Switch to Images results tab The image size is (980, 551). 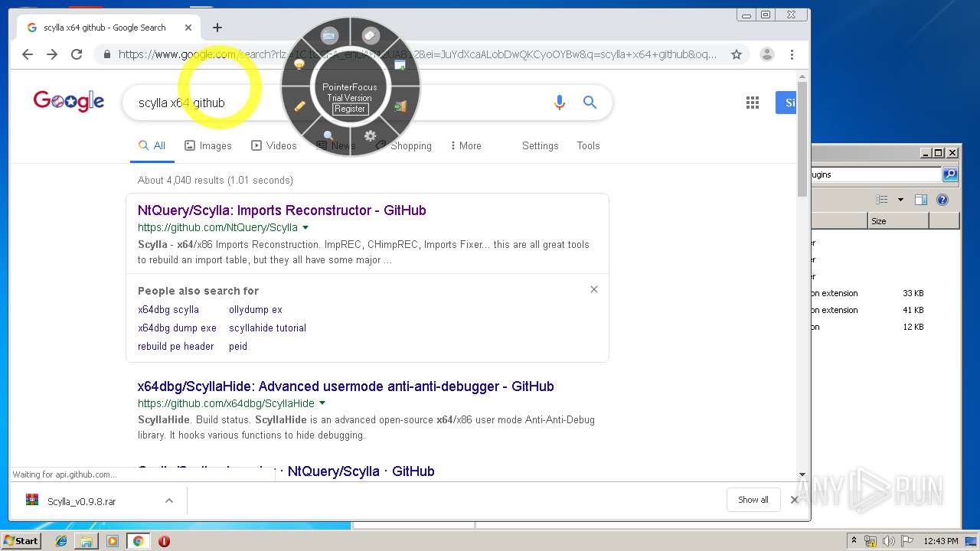pyautogui.click(x=208, y=145)
